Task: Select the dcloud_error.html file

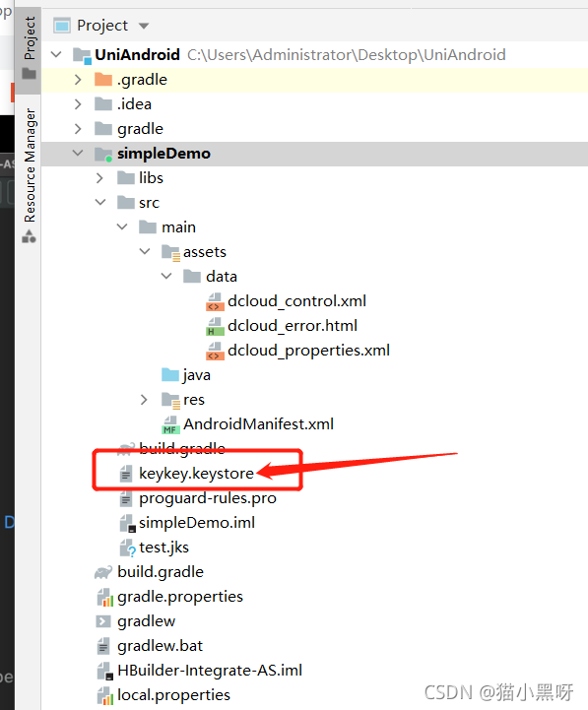Action: pyautogui.click(x=293, y=326)
